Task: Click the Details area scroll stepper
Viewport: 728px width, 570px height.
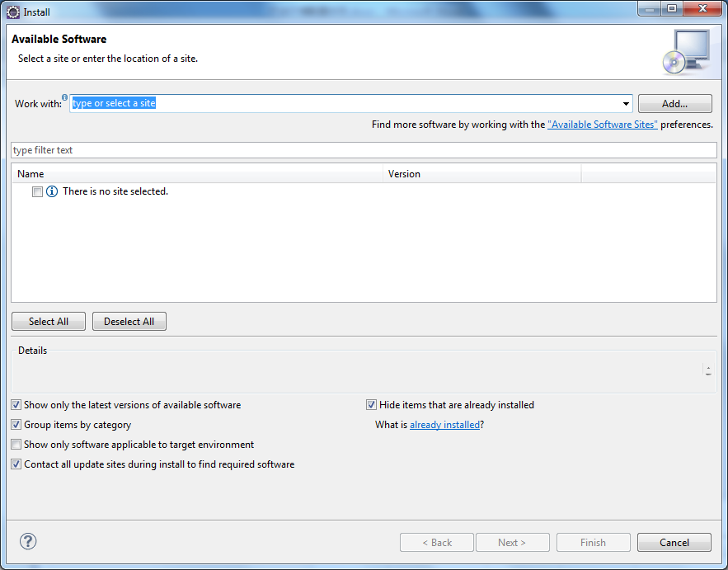Action: click(708, 370)
